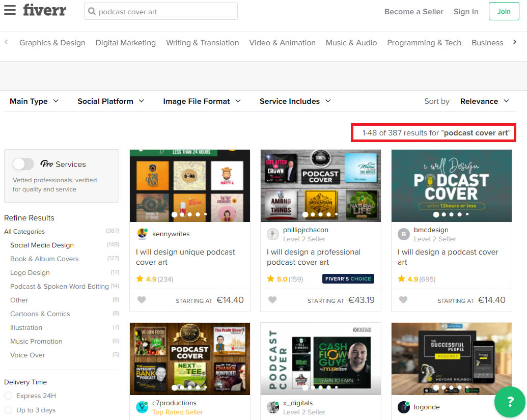Open the hamburger menu icon
This screenshot has height=420, width=527.
click(10, 10)
